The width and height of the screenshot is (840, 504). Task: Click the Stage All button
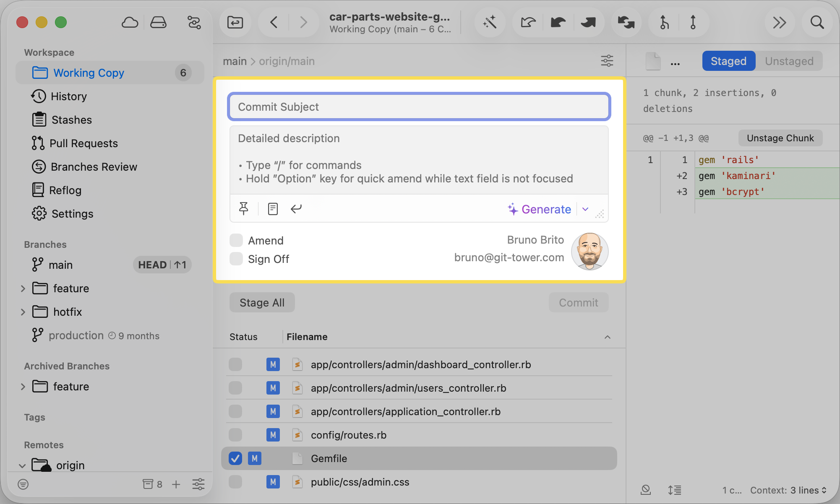pos(262,302)
